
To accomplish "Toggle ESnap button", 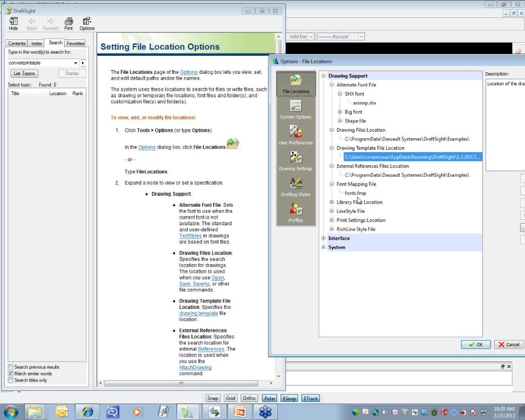I will pos(289,398).
